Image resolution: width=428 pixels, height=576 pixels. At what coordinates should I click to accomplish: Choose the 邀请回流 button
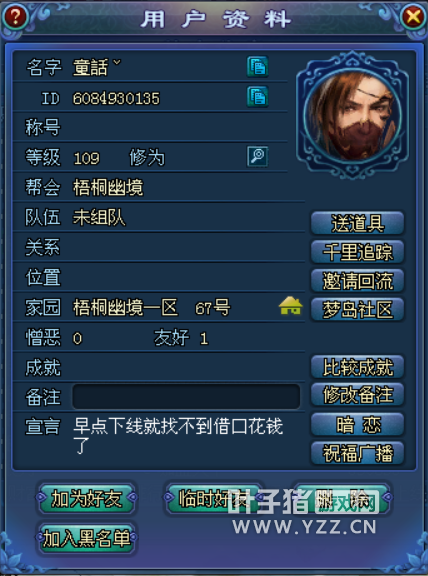point(357,281)
